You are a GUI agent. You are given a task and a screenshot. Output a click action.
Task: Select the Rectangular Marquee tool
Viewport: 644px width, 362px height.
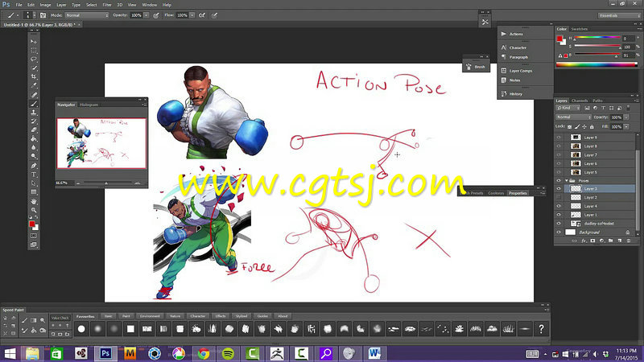(34, 51)
